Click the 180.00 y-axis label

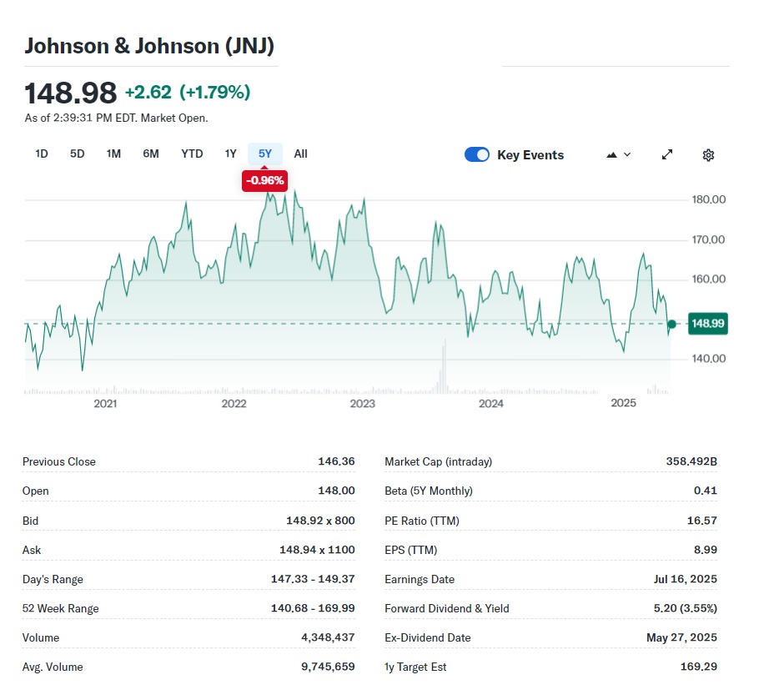click(708, 200)
